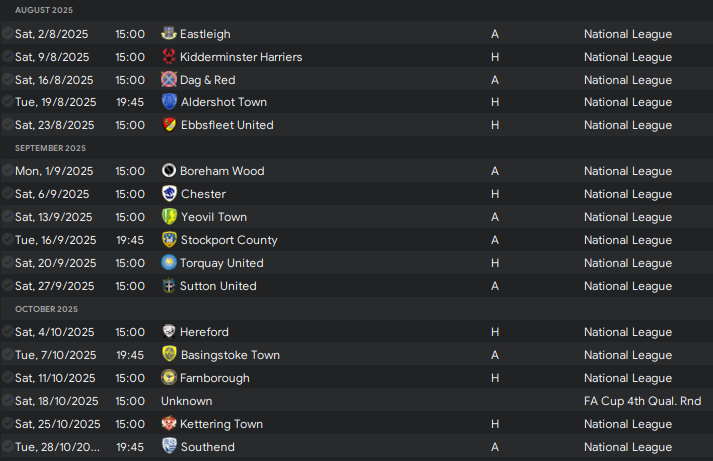Click the September 2025 month header
The height and width of the screenshot is (461, 713).
click(x=50, y=148)
